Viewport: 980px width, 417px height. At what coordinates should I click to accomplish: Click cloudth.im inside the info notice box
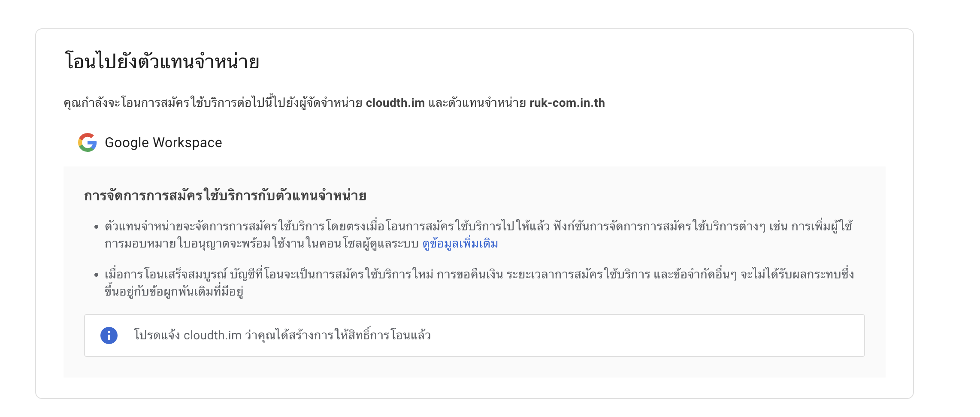pos(212,335)
